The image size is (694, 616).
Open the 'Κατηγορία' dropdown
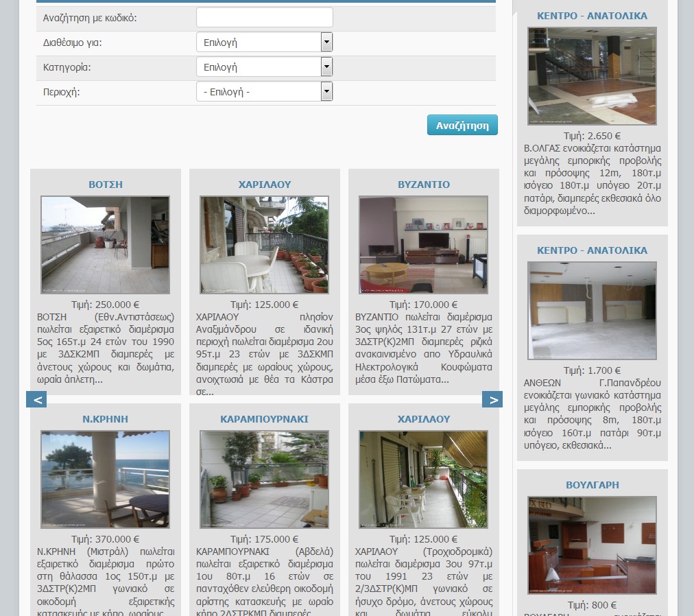264,67
